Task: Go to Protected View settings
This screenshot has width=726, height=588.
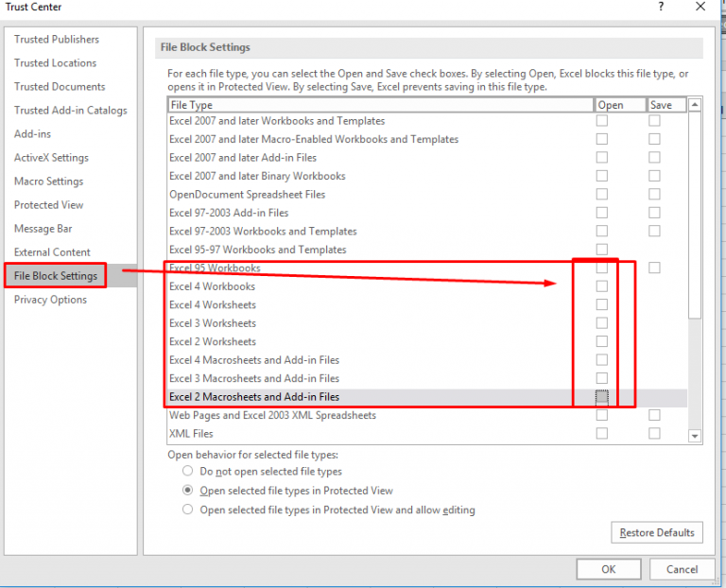Action: coord(48,205)
